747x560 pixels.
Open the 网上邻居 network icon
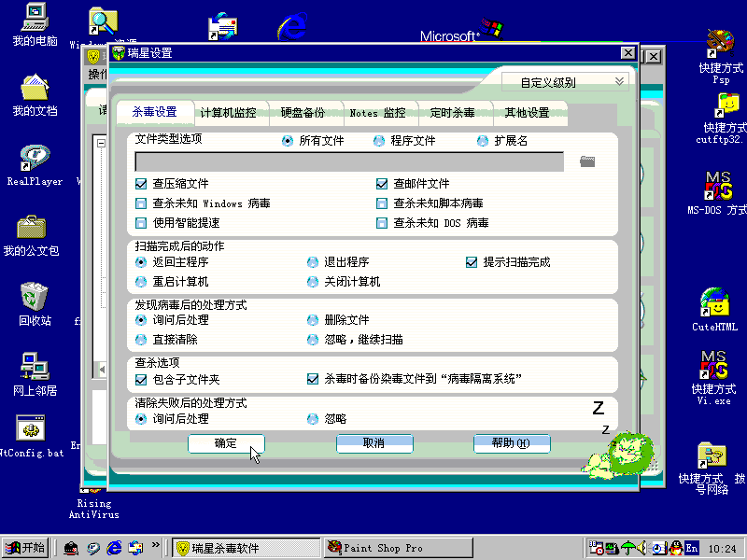35,367
